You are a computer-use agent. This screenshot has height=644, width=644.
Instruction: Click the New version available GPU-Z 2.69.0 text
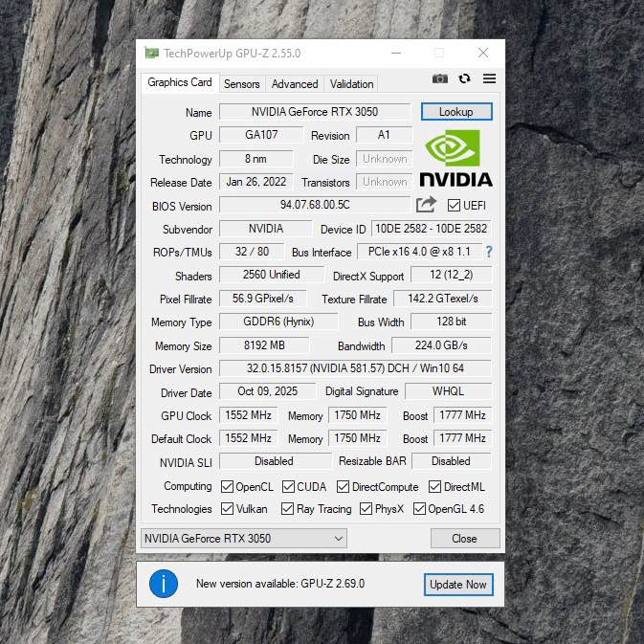pyautogui.click(x=280, y=584)
